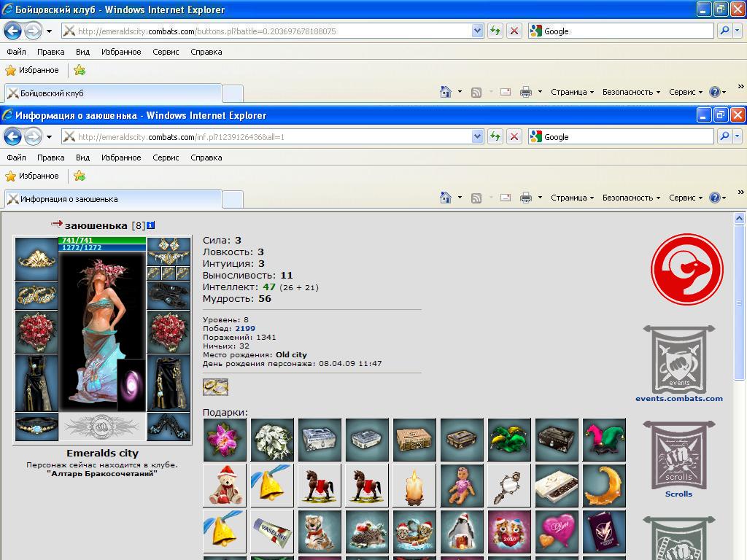Click the pink Love heart balloon gift

[x=557, y=532]
